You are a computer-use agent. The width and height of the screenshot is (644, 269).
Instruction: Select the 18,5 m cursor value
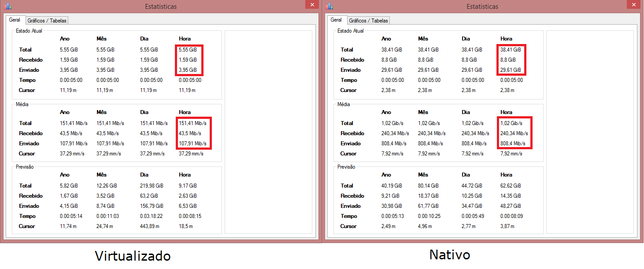click(186, 226)
